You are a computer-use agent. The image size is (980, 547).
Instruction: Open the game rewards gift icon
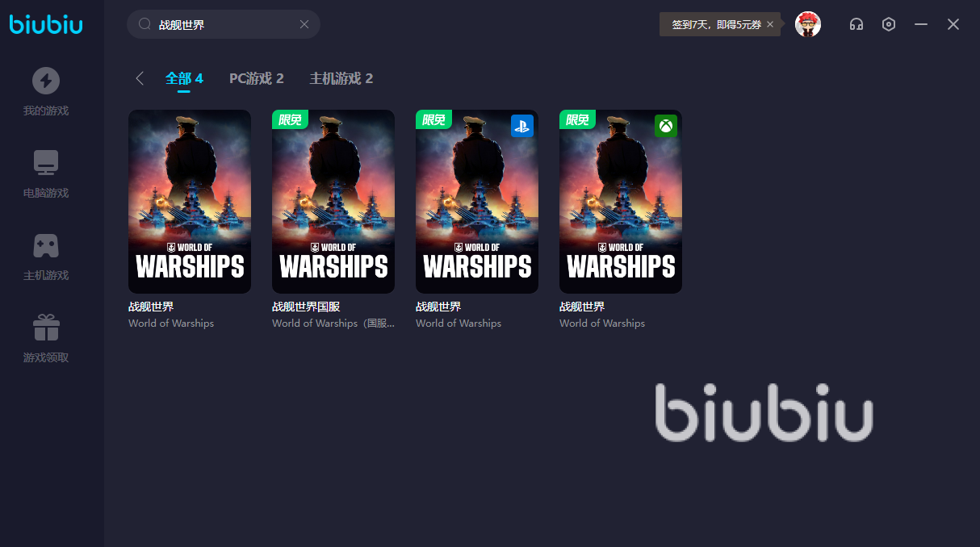pyautogui.click(x=46, y=328)
